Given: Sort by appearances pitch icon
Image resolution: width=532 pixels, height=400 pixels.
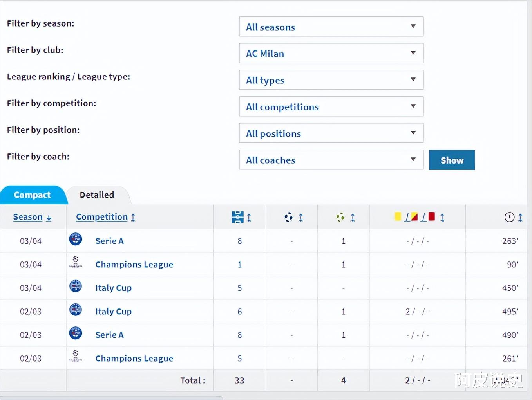Looking at the screenshot, I should point(237,217).
